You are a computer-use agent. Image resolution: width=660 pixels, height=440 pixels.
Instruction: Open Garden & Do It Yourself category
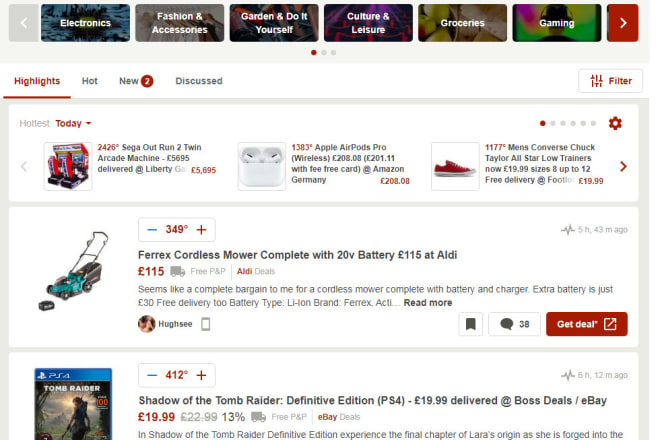[274, 23]
